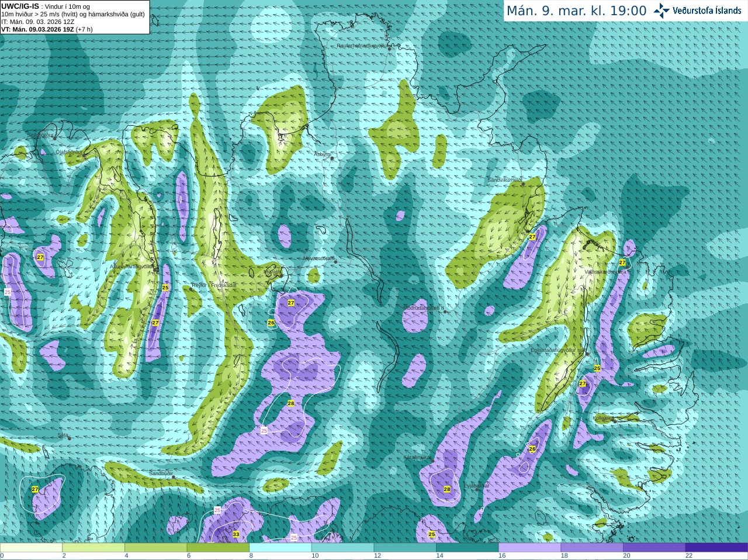
Task: Click the yellow 27 gust marker above Vatnsskarð eystra
Action: coord(622,263)
